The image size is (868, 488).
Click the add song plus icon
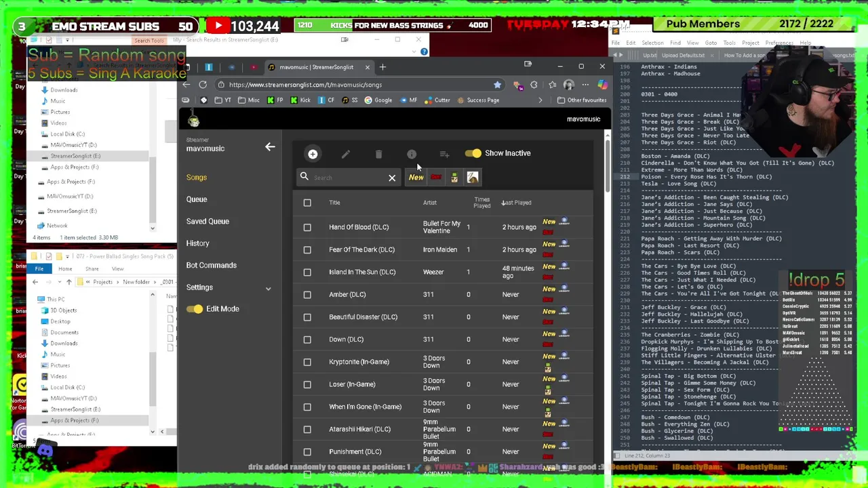coord(313,154)
